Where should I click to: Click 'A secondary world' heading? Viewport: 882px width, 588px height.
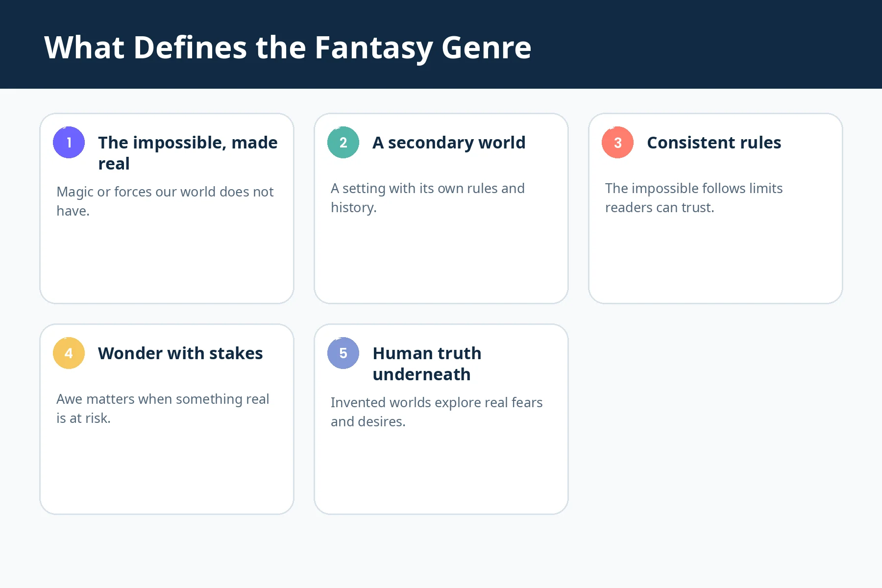[x=449, y=143]
